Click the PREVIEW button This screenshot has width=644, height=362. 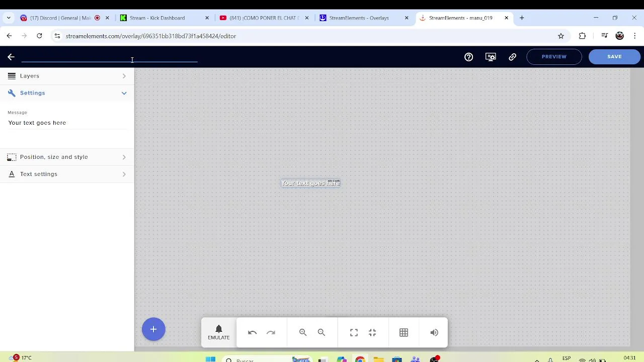[x=554, y=57]
